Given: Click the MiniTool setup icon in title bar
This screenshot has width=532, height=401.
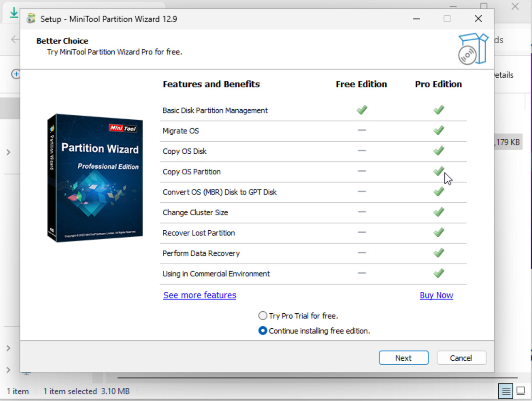Looking at the screenshot, I should 31,19.
